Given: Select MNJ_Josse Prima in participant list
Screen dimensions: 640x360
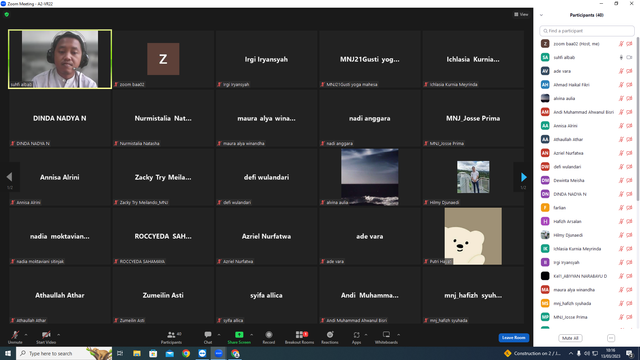Looking at the screenshot, I should pos(587,317).
